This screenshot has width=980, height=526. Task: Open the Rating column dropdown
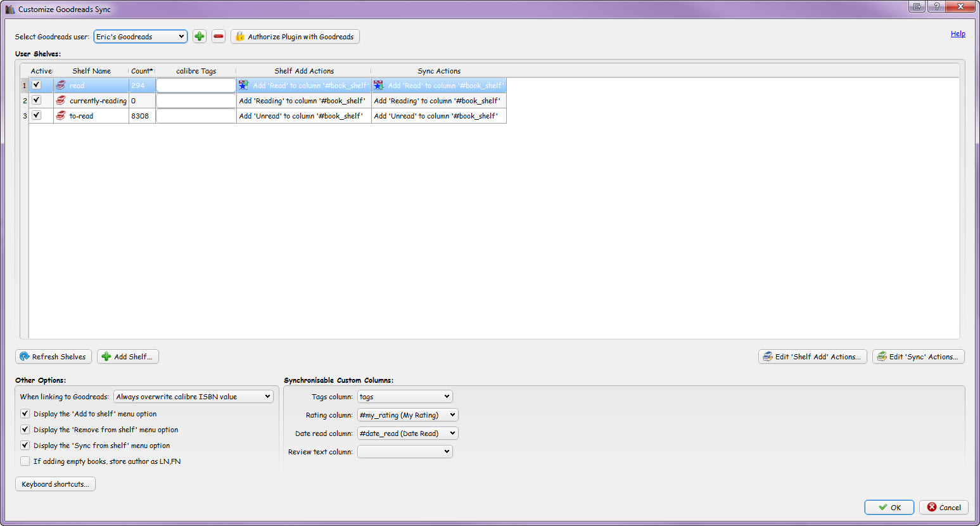click(407, 415)
